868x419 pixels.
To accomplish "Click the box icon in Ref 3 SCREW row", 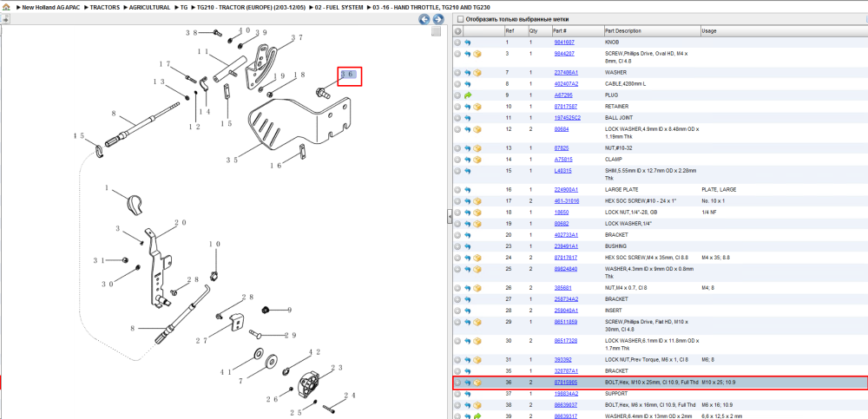I will pos(477,54).
